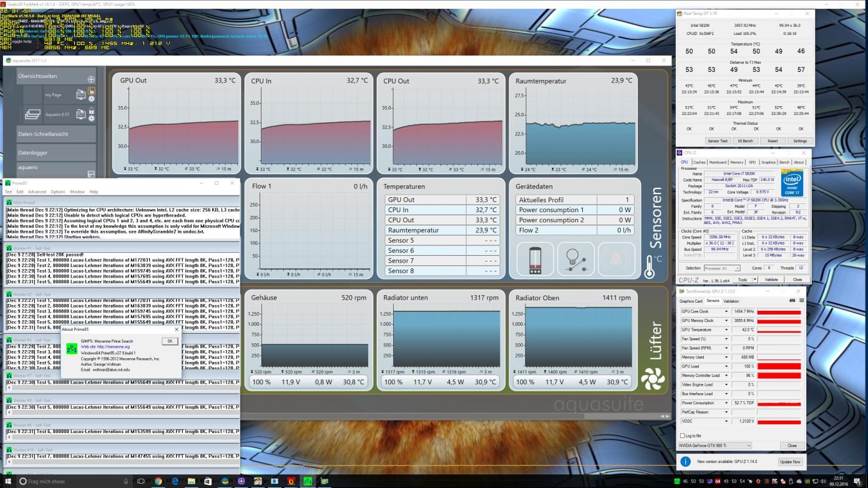Open Bench tab in CPU-Z
Viewport: 868px width, 488px height.
coord(784,162)
